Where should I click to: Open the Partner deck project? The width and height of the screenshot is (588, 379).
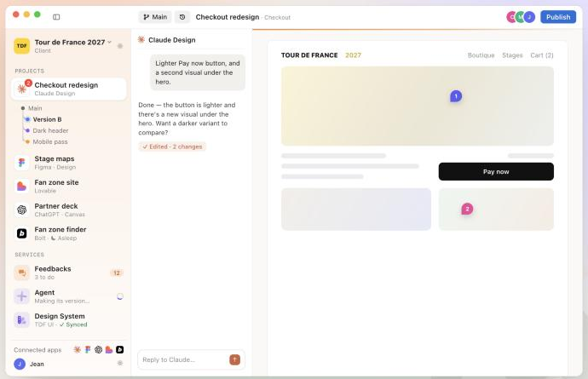click(x=69, y=210)
